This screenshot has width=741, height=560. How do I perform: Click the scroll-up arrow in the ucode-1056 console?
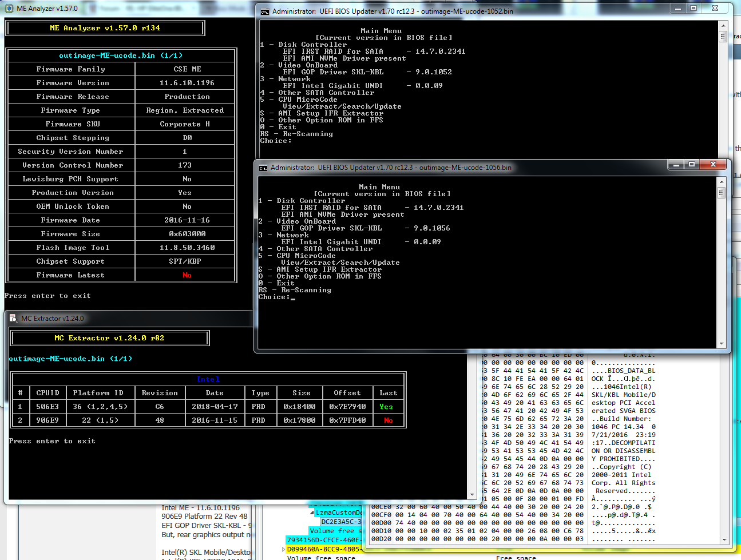722,182
